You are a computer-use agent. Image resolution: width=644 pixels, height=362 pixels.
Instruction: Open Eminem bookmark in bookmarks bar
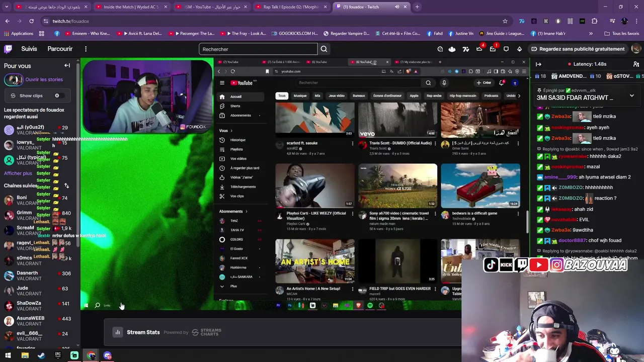click(x=89, y=34)
